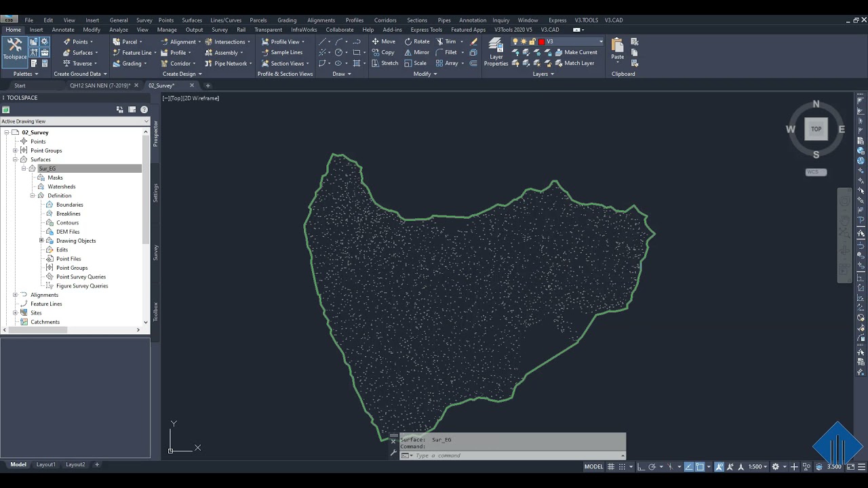
Task: Open the annotation scale 1:500 dropdown
Action: coord(757,466)
